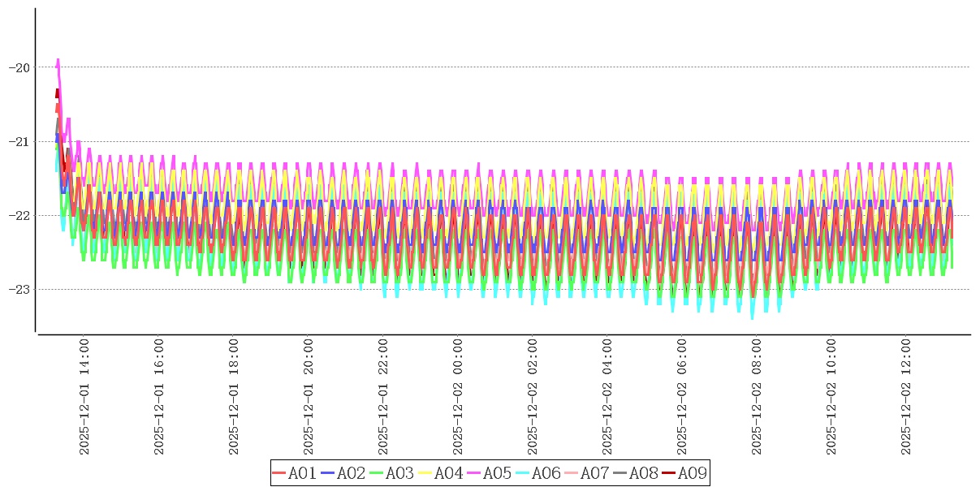Toggle the A03 legend entry
Viewport: 980px width, 487px height.
(x=391, y=473)
